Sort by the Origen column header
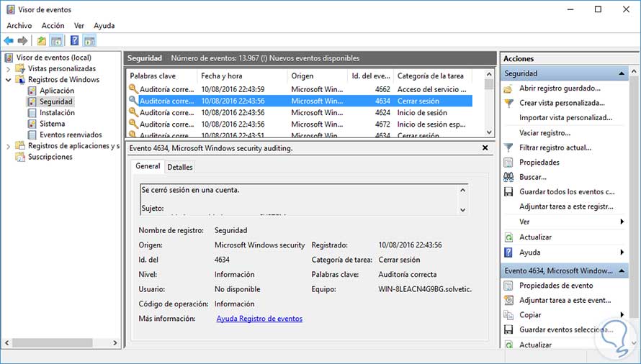641x364 pixels. [x=318, y=76]
